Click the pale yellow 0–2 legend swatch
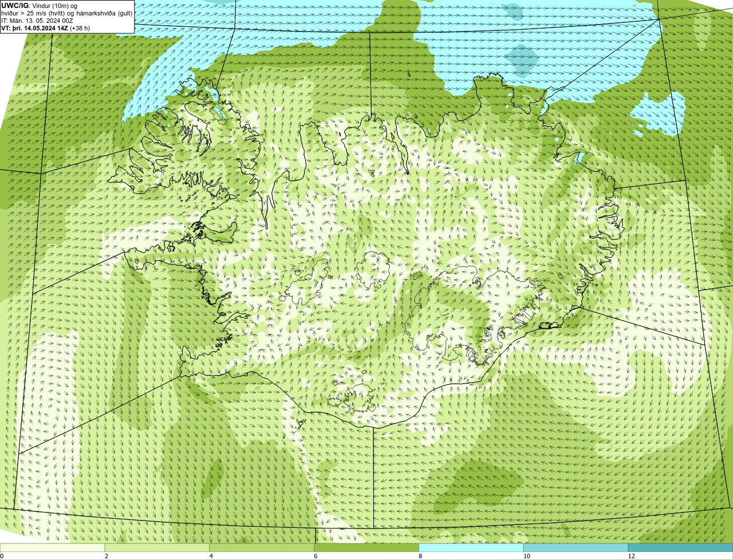The width and height of the screenshot is (733, 560). coord(53,547)
